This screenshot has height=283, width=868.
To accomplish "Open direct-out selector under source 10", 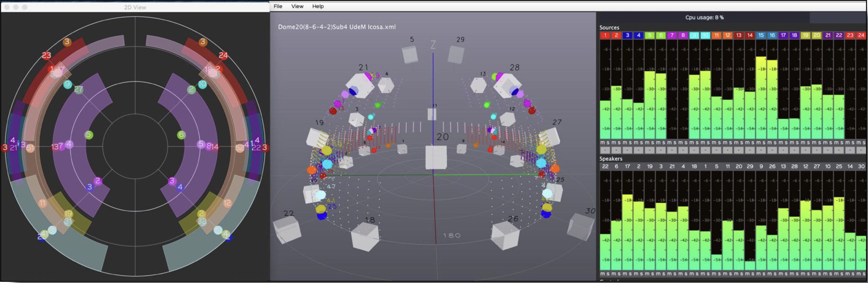I will click(x=705, y=150).
